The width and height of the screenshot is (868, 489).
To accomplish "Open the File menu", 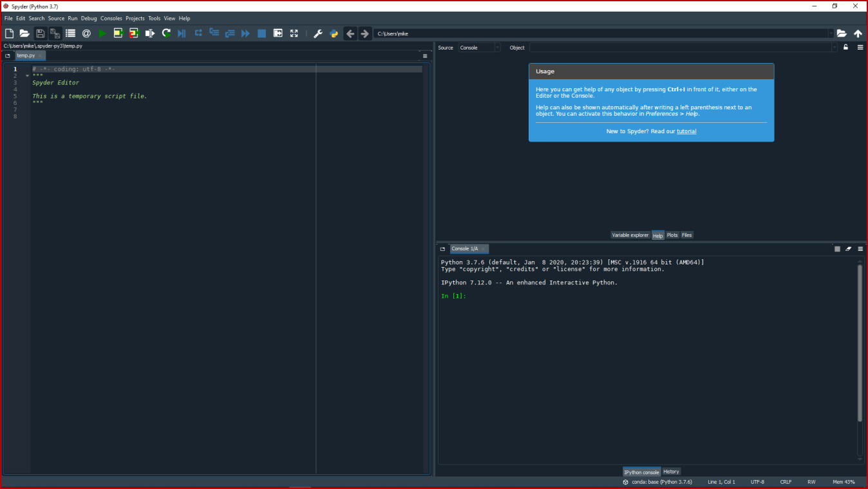I will pyautogui.click(x=8, y=18).
